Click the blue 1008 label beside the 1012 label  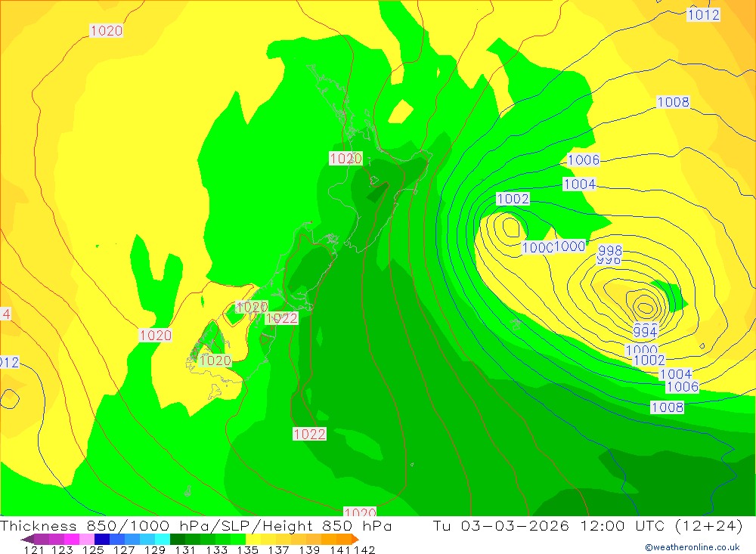point(673,102)
